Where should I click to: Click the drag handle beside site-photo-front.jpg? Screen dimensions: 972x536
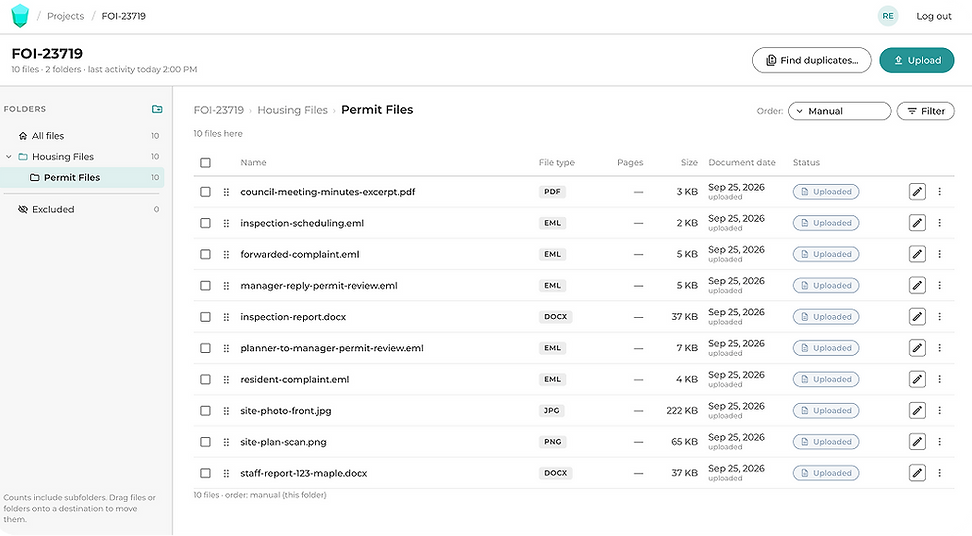tap(226, 411)
